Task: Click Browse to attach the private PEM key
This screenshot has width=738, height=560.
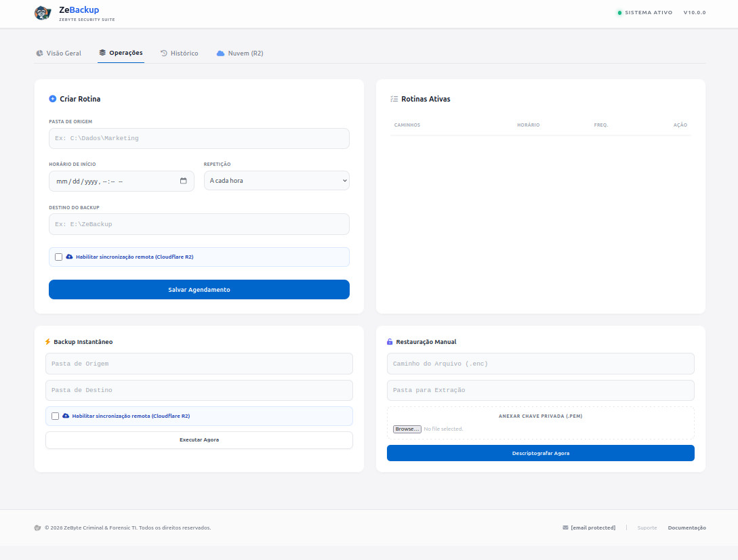Action: tap(407, 429)
